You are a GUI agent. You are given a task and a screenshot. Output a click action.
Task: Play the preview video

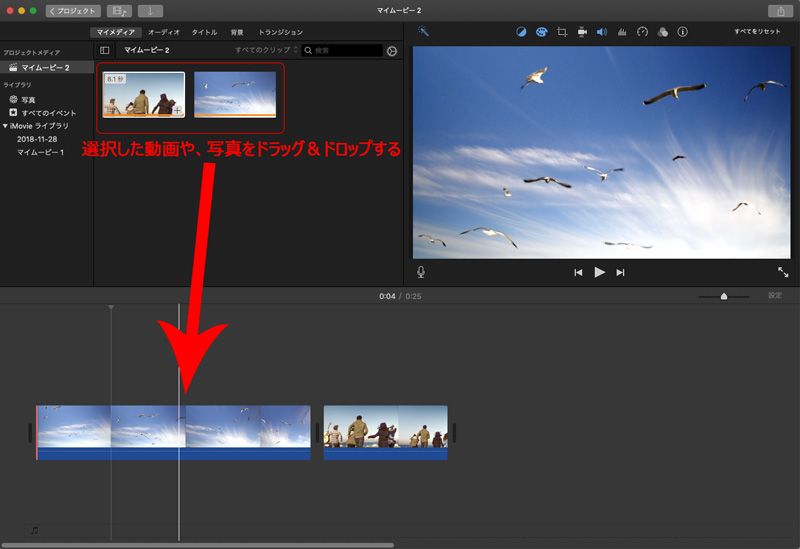[599, 272]
